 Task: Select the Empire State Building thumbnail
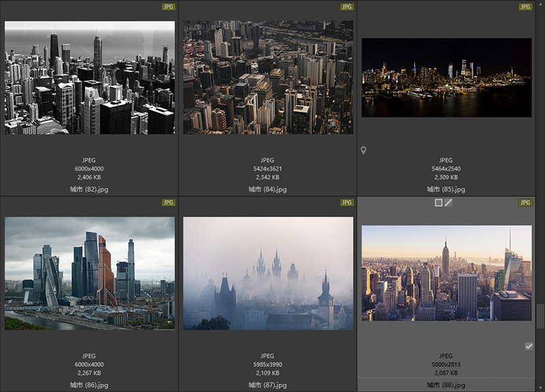[446, 274]
